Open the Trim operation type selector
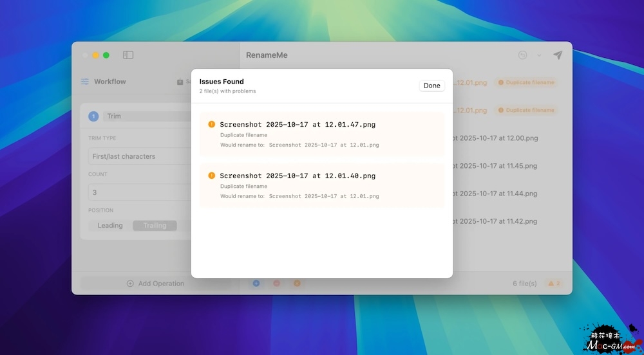Screen dimensions: 644x355 coord(145,116)
